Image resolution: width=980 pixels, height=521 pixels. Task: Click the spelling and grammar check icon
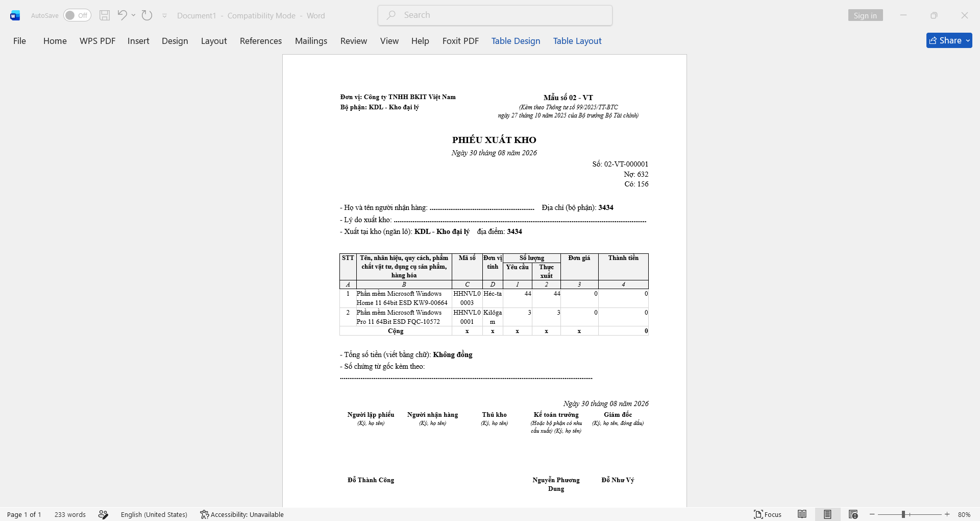click(103, 514)
